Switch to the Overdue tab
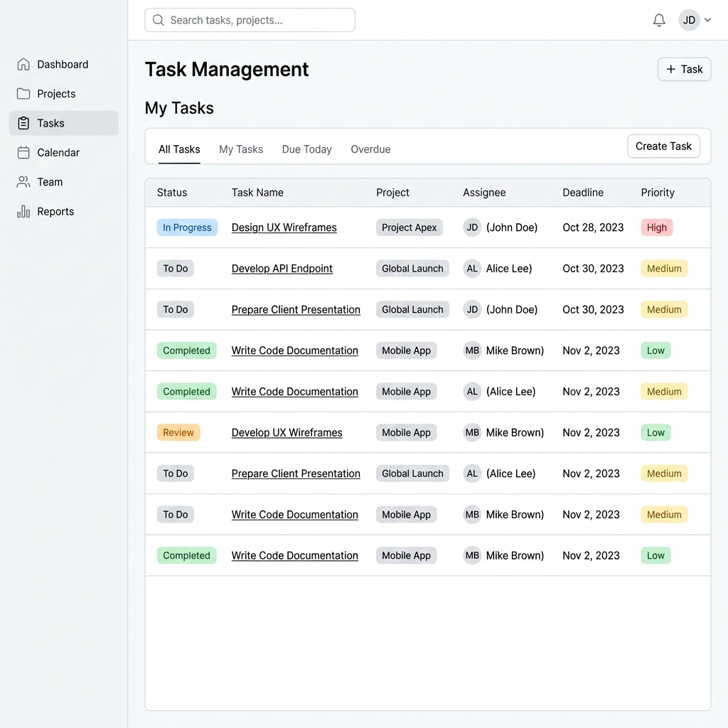Viewport: 728px width, 728px height. pyautogui.click(x=370, y=149)
